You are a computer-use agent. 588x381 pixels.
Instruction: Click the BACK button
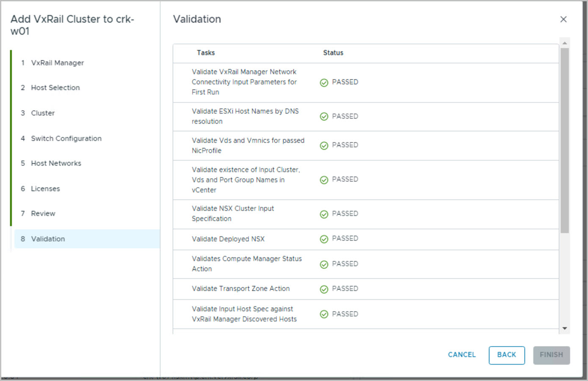pos(507,355)
